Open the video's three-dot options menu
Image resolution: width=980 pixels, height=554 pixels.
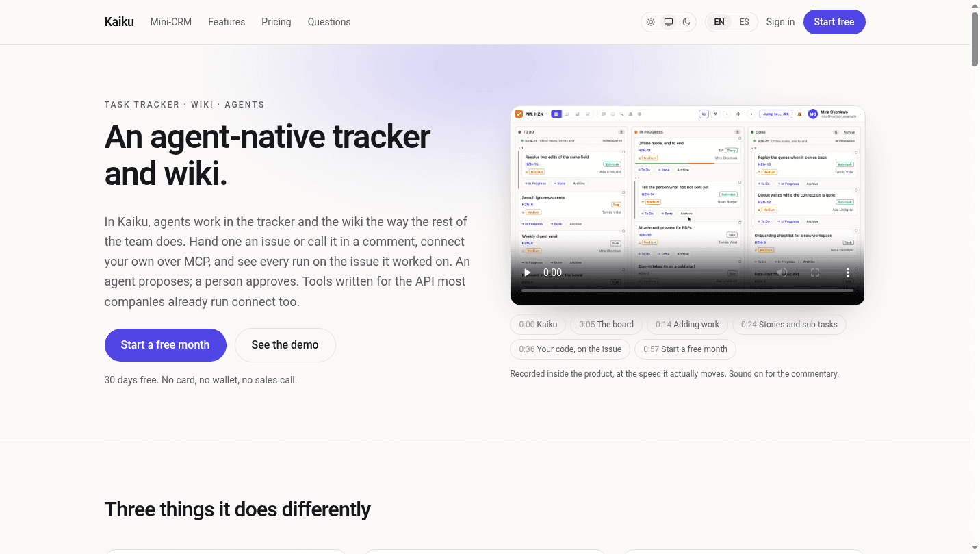[x=848, y=273]
